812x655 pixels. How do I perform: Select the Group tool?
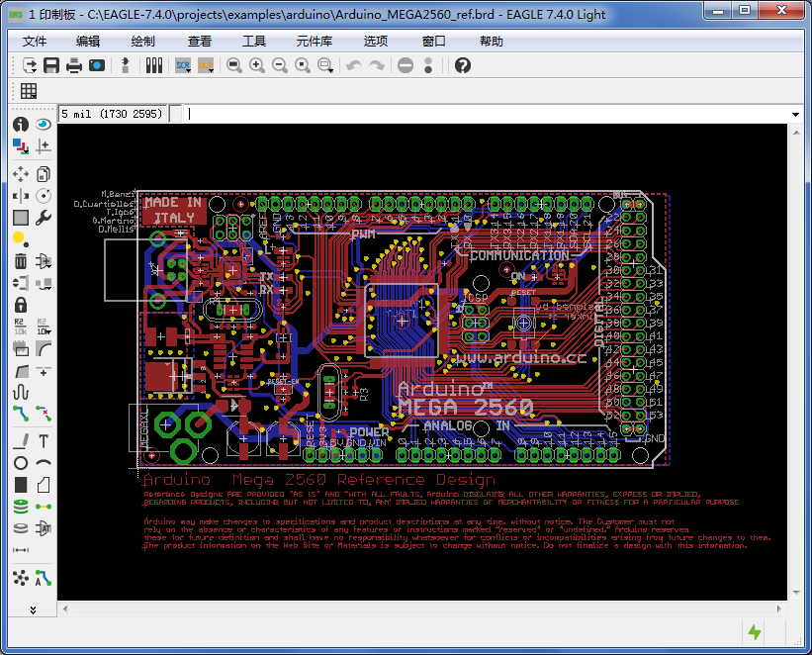(21, 218)
